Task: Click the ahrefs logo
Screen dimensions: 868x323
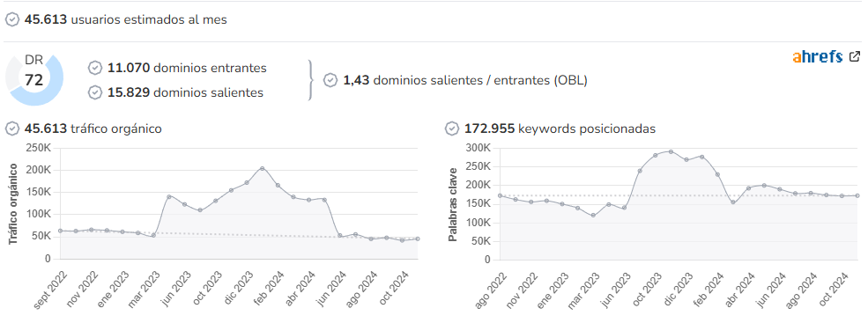Action: click(818, 57)
